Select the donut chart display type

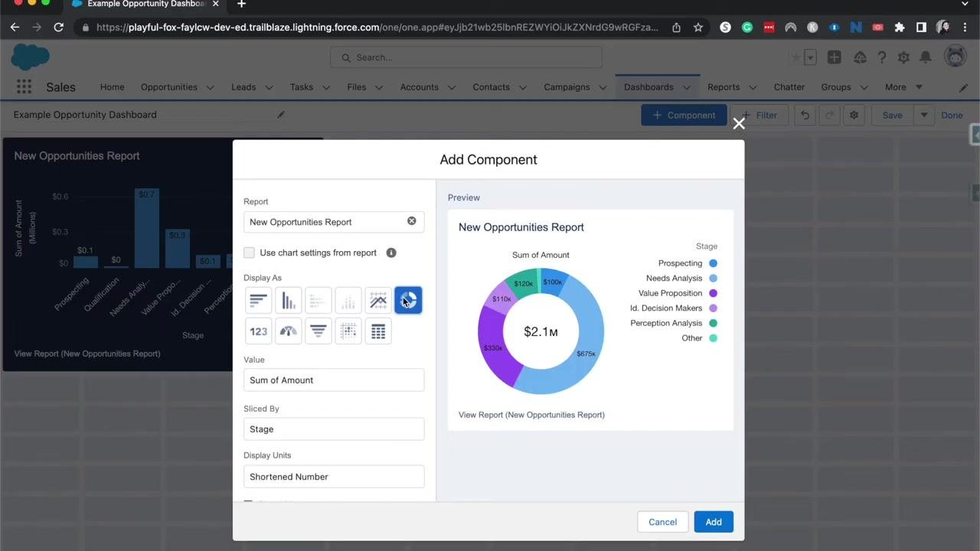click(x=408, y=301)
